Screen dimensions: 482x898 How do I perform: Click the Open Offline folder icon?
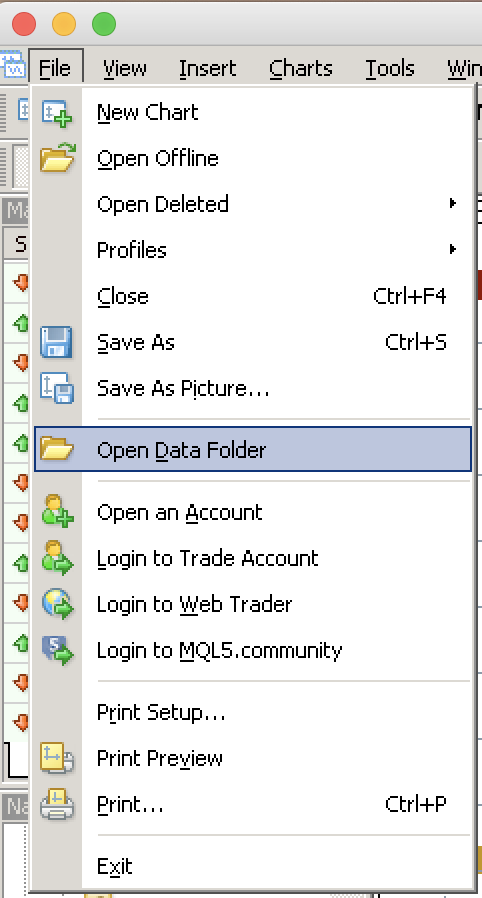click(x=57, y=158)
